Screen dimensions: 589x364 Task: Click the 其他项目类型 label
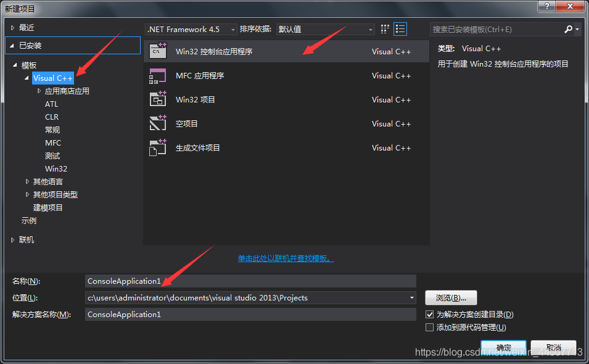(56, 194)
